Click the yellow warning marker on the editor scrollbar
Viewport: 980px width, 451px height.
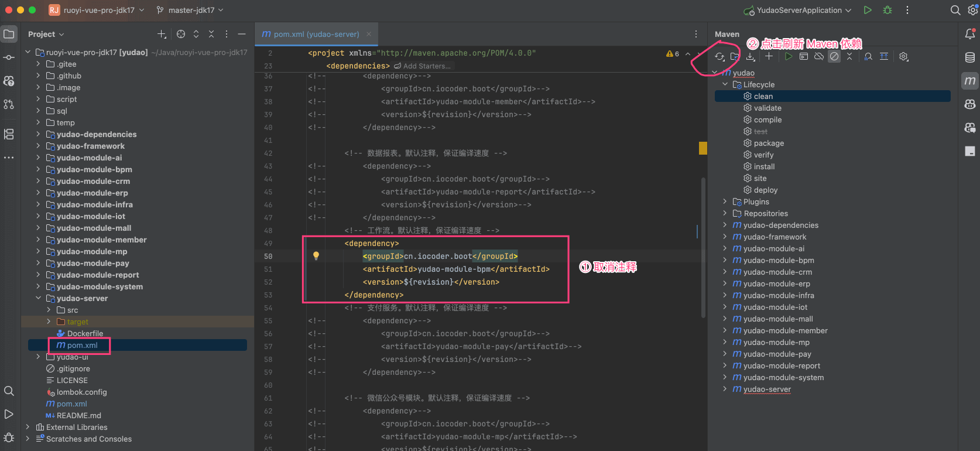[703, 148]
